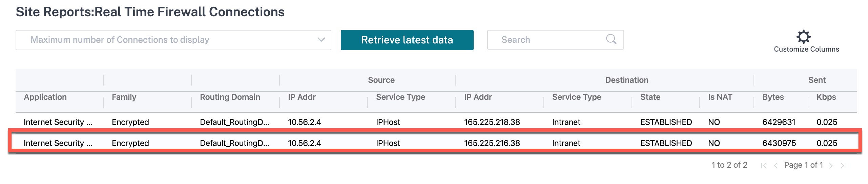Click Intranet in 165.225.218.38 row
This screenshot has width=868, height=184.
[566, 122]
